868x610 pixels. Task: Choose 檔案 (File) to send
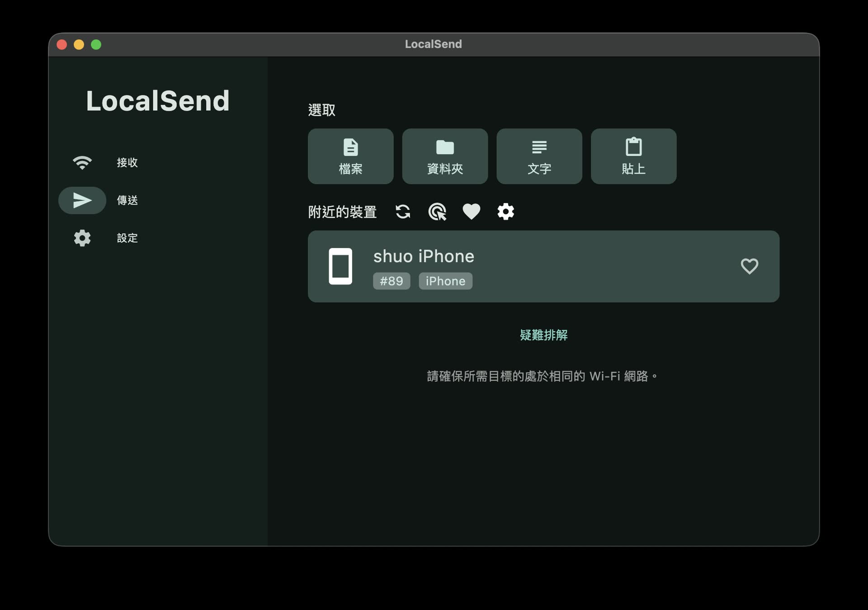pos(350,156)
